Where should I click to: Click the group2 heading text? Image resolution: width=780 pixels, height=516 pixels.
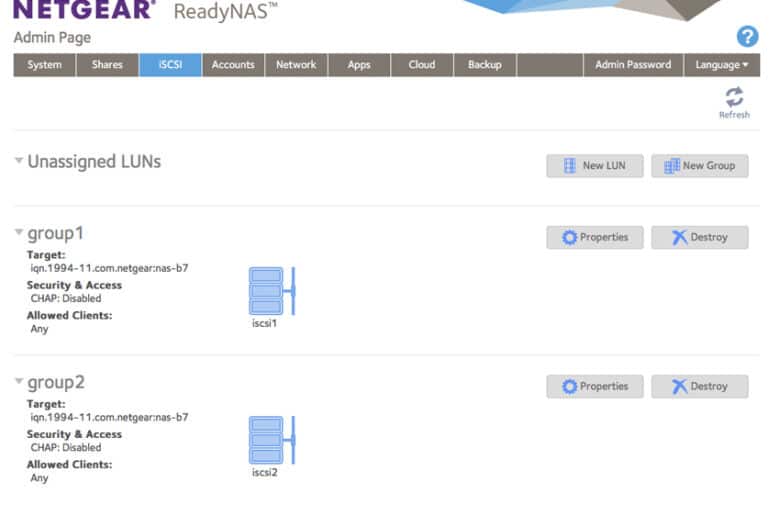tap(56, 383)
